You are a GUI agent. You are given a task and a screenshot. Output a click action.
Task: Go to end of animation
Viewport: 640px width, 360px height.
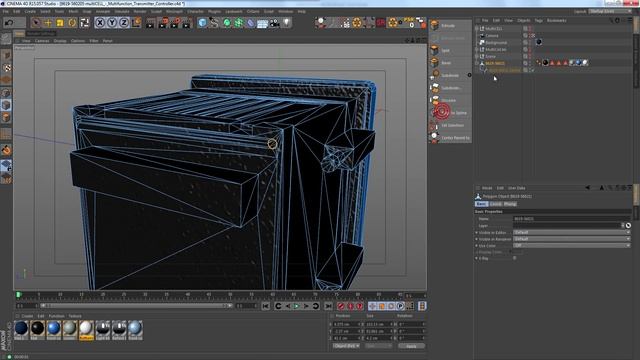(x=328, y=306)
